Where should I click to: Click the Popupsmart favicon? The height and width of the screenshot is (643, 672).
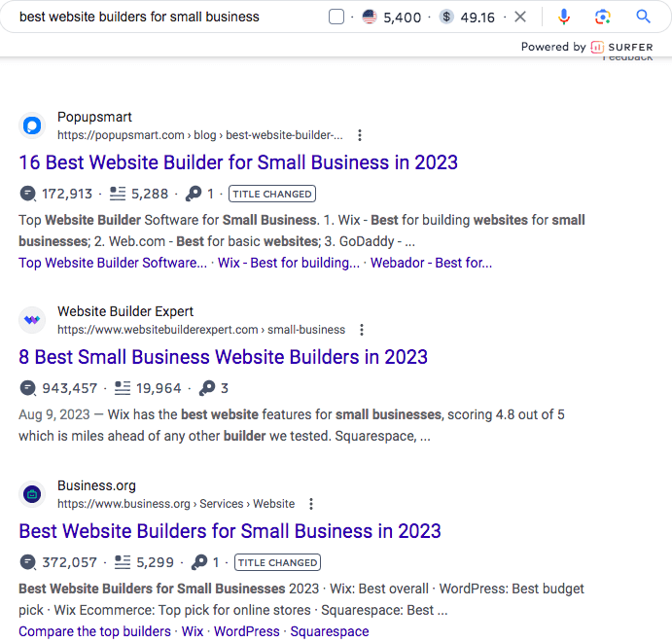32,125
